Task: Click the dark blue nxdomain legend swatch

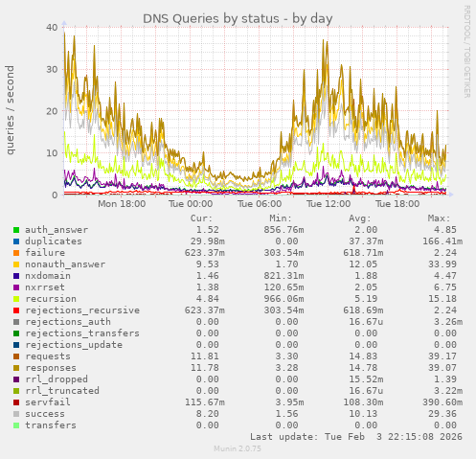Action: point(16,276)
